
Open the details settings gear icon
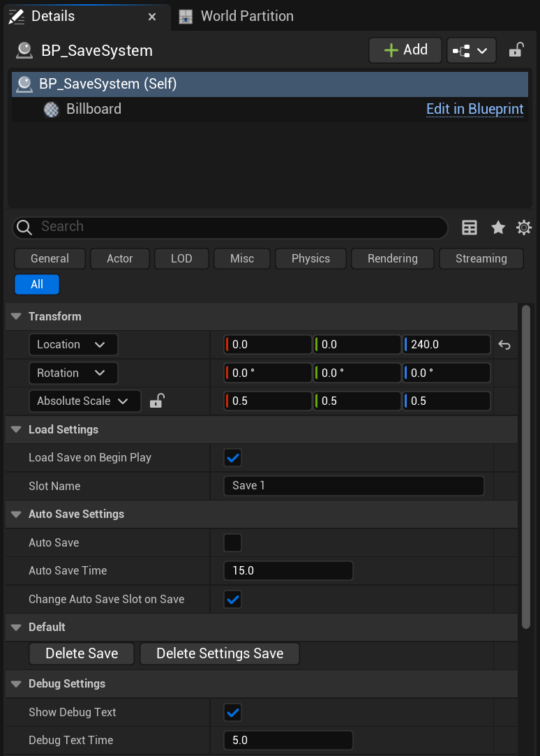click(523, 228)
